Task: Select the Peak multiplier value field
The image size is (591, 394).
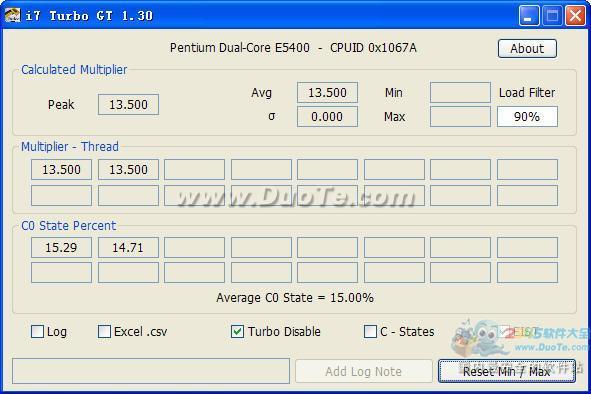Action: (x=128, y=104)
